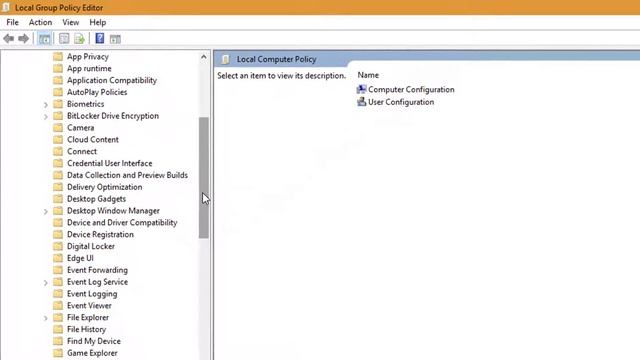Screen dimensions: 640x360
Task: Select AutoPlay Policies in the tree
Action: [97, 92]
